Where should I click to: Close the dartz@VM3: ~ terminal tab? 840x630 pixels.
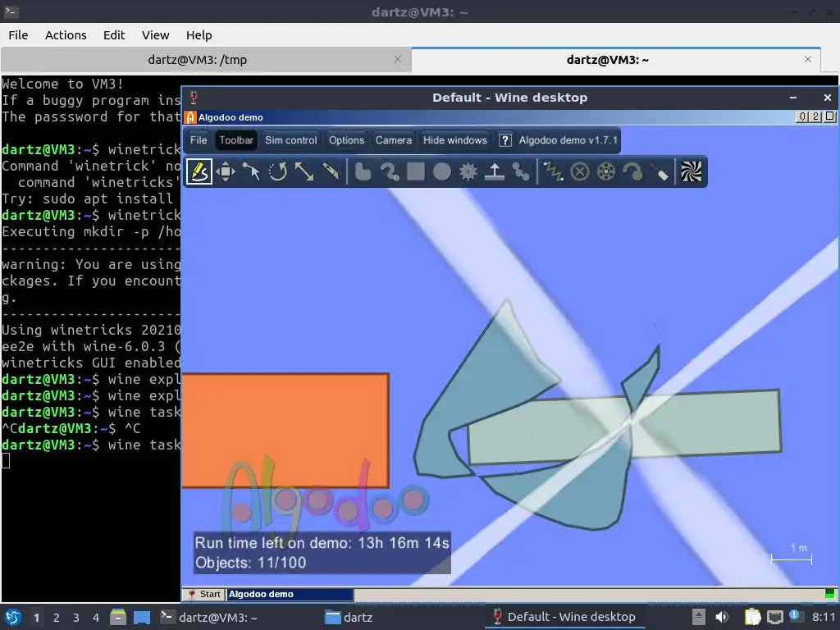click(808, 59)
